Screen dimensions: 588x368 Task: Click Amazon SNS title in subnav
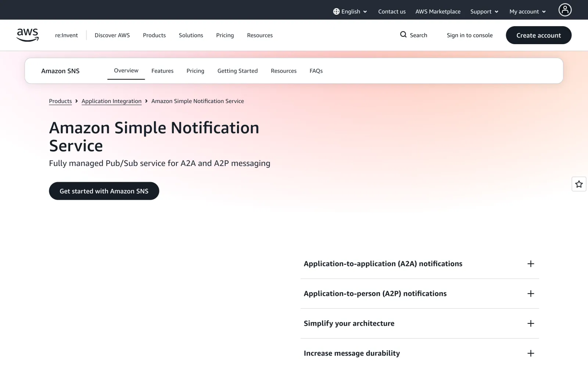pyautogui.click(x=60, y=71)
